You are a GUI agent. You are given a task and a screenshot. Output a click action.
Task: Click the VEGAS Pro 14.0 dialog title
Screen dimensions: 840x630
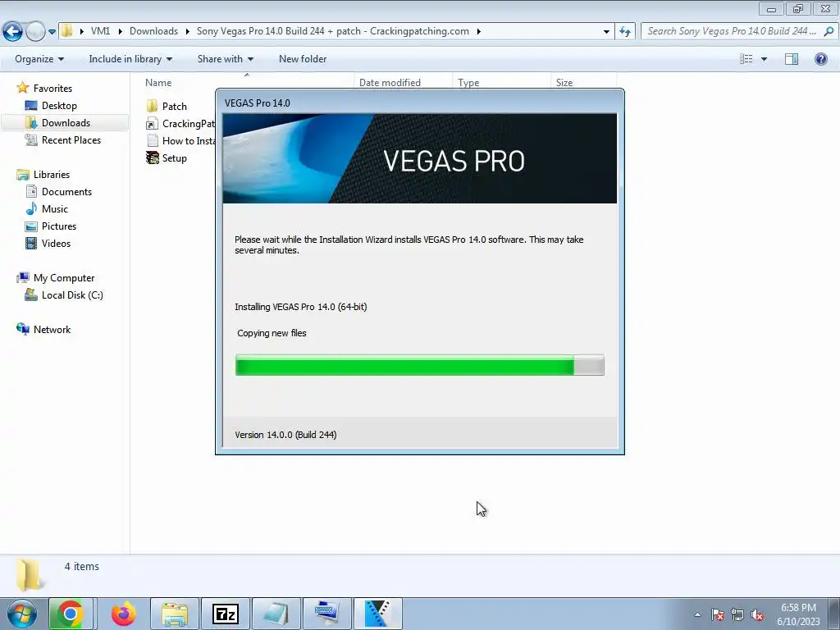pos(257,103)
